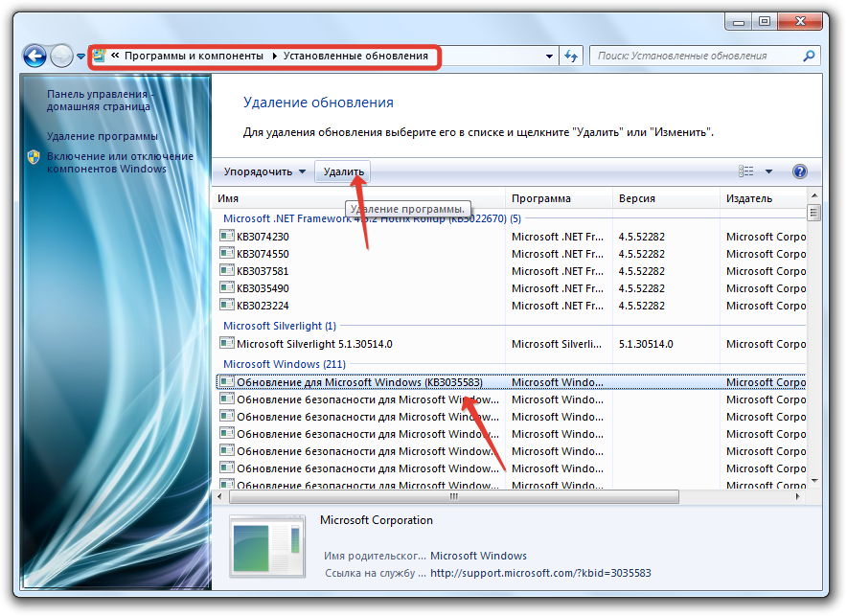Open the support.microsoft.com kbid=3035583 link

[540, 573]
